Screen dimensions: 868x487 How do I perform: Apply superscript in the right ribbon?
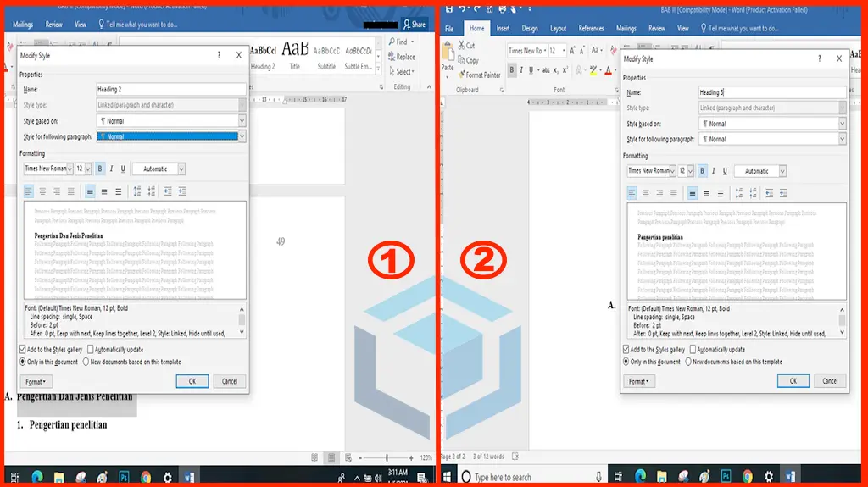tap(565, 70)
